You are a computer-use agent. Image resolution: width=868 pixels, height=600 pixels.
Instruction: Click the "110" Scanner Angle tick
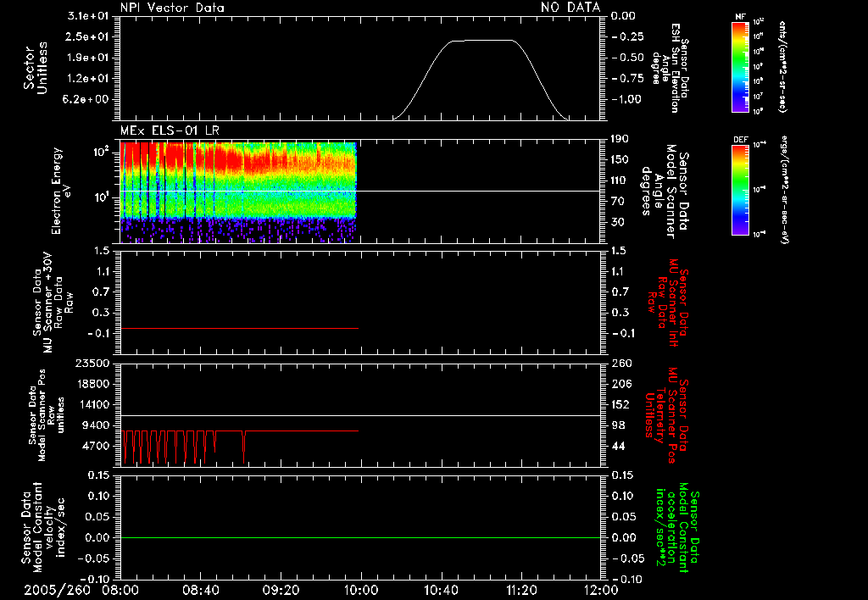(x=620, y=181)
